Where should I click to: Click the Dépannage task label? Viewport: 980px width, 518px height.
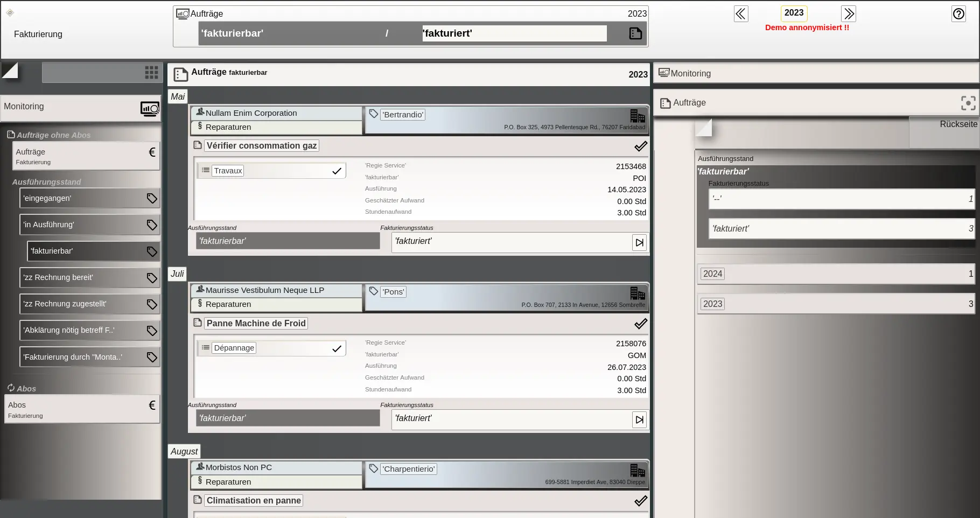tap(234, 348)
